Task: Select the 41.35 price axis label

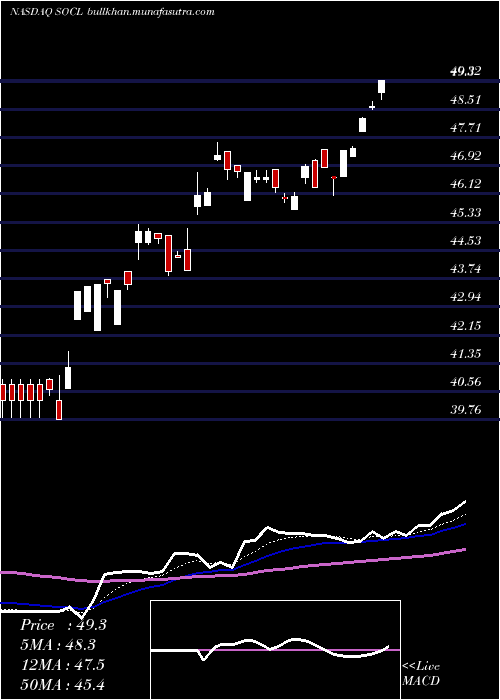Action: click(x=466, y=354)
